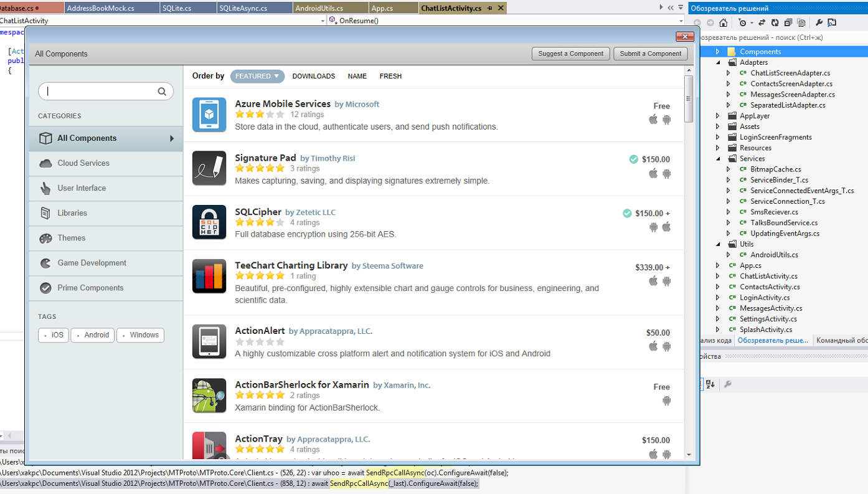This screenshot has width=868, height=494.
Task: Click the All Components cube icon
Action: point(45,138)
